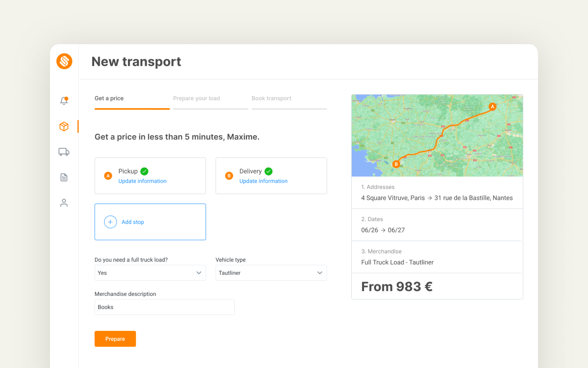Click the Pickup green checkmark
The height and width of the screenshot is (368, 588).
tap(144, 171)
